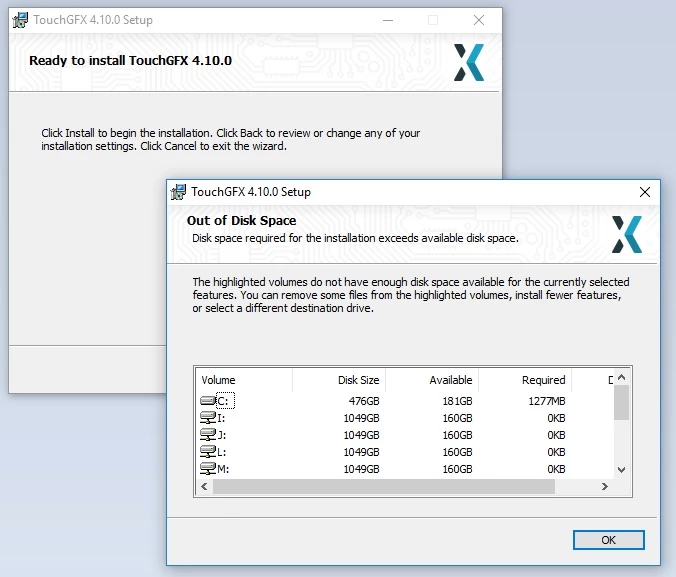Click the Out of Disk Space heading
676x577 pixels.
[241, 220]
